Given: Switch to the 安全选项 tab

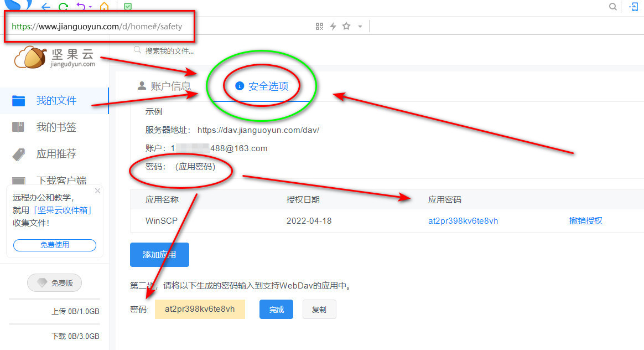Looking at the screenshot, I should point(262,86).
